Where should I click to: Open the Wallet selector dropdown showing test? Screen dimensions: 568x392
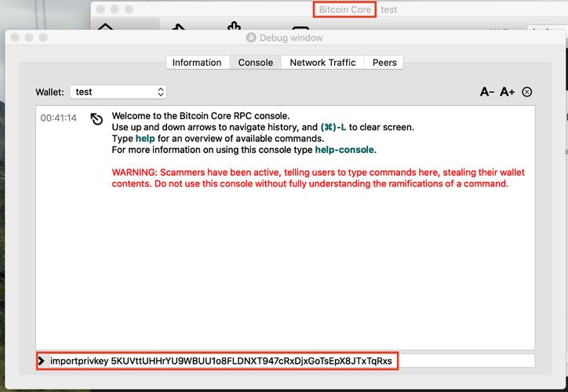pyautogui.click(x=118, y=92)
